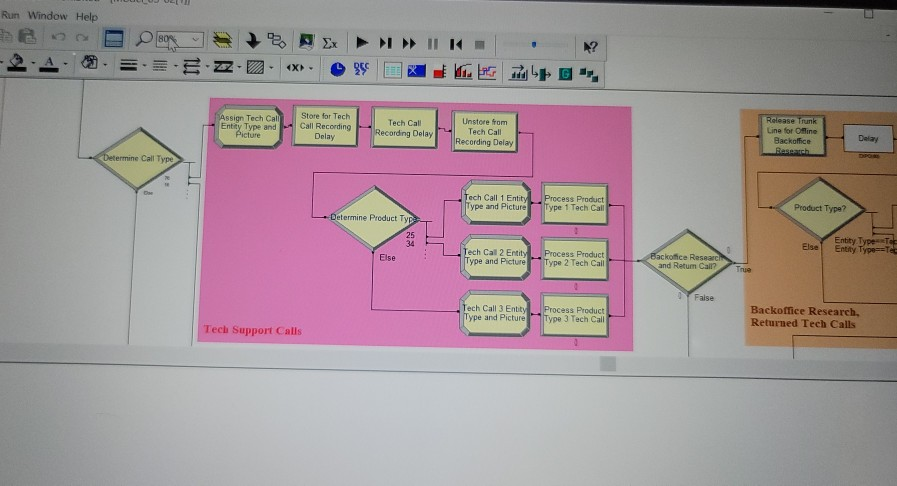Open the text color dropdown arrow
The image size is (897, 486).
[x=66, y=63]
